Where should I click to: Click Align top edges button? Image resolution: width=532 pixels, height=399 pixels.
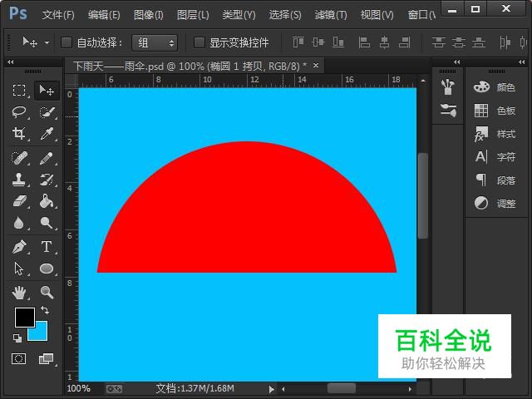(x=298, y=42)
